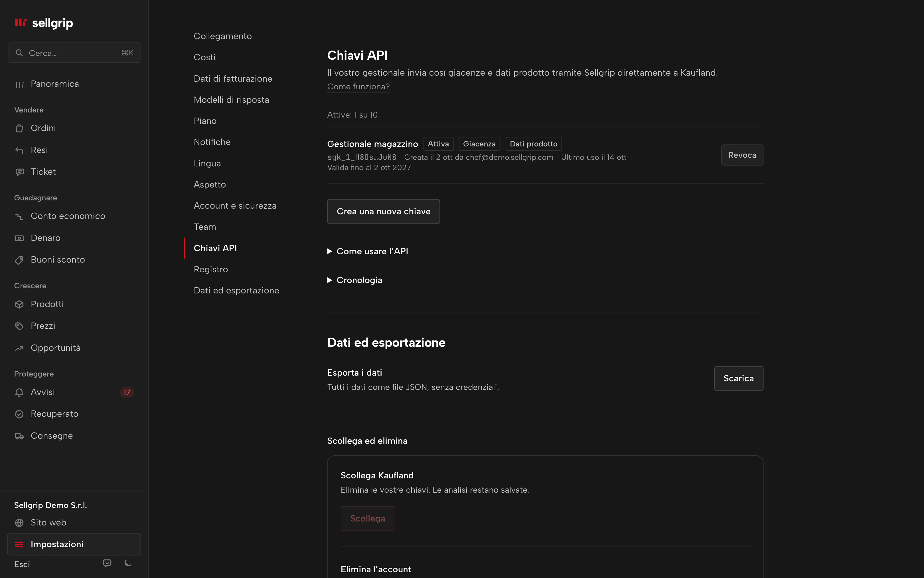Select Lingua in settings menu
The width and height of the screenshot is (924, 578).
207,163
